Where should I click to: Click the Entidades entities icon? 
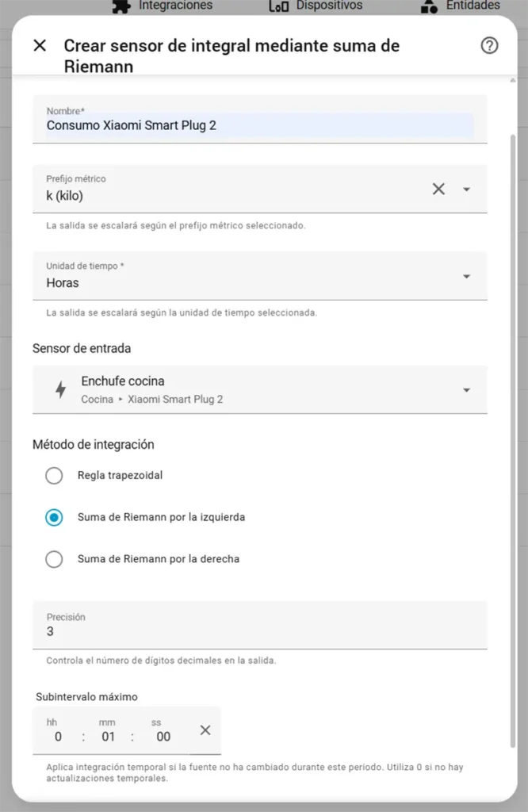point(429,6)
